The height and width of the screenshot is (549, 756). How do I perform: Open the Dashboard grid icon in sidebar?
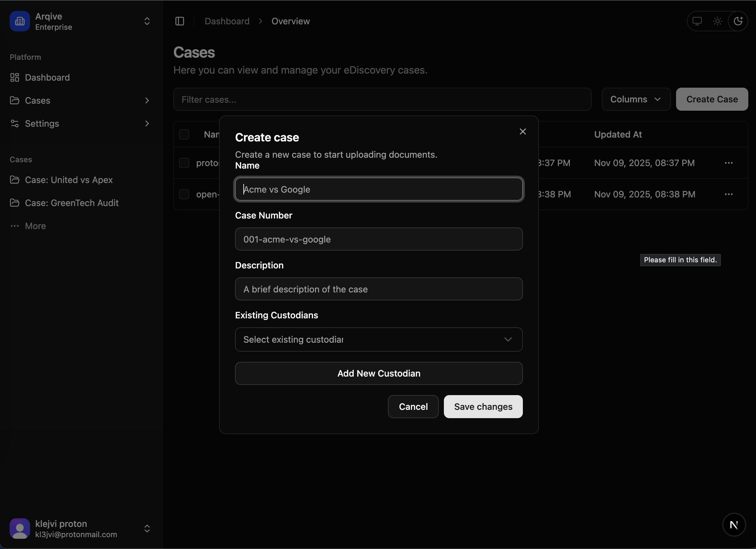pyautogui.click(x=14, y=77)
